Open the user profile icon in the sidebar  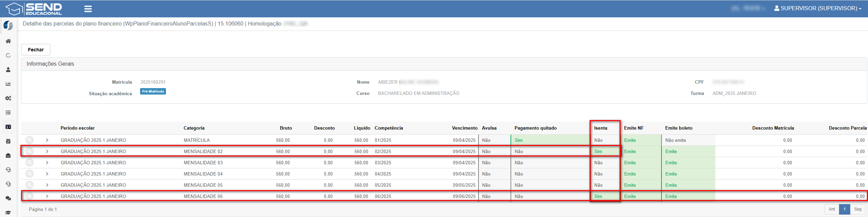(x=8, y=70)
